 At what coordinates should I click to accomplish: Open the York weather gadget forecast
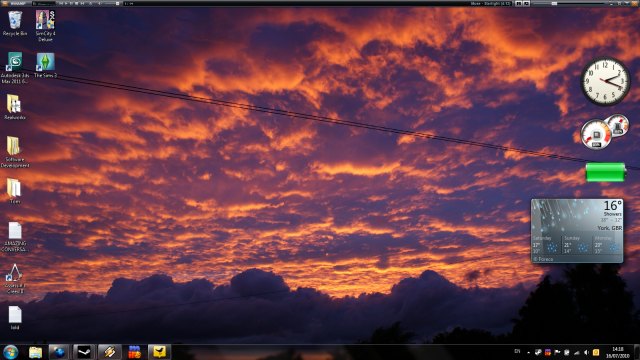click(577, 231)
